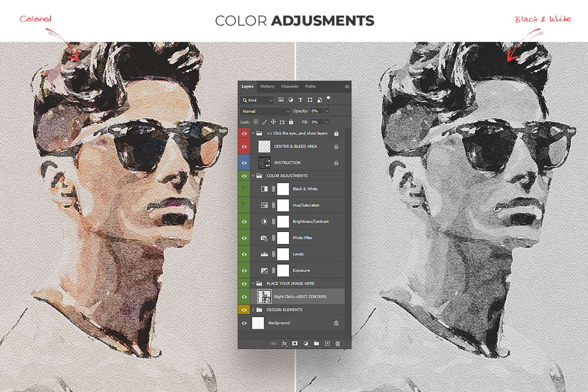
Task: Open the Kind filter dropdown
Action: 257,100
